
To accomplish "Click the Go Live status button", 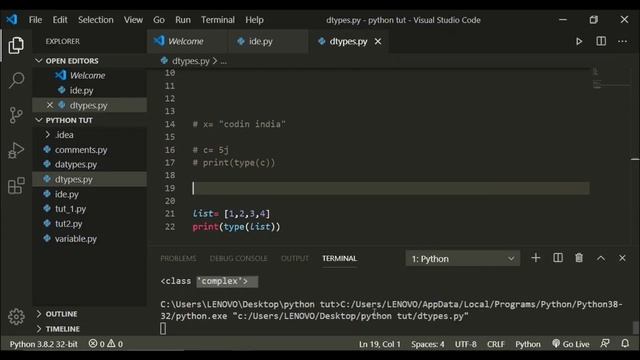I will pos(571,344).
